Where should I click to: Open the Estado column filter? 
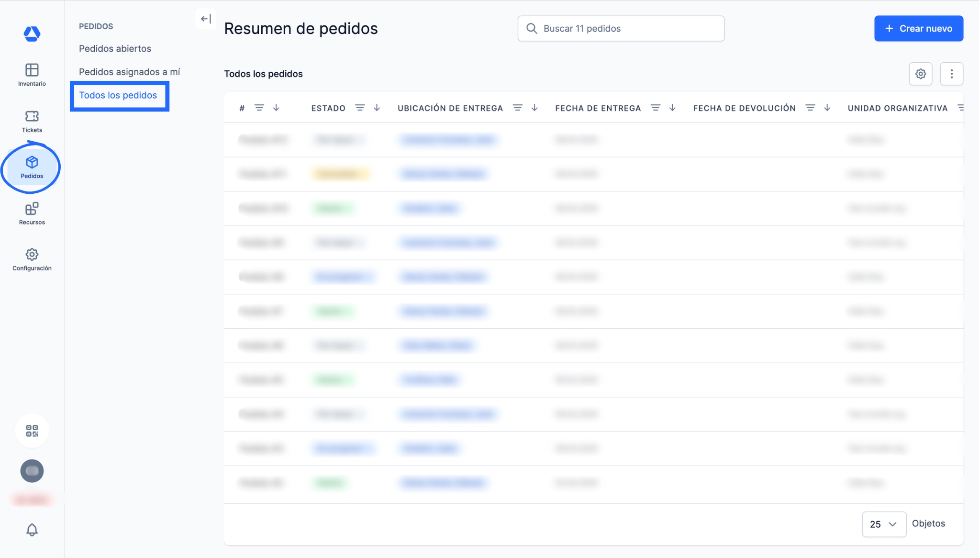360,108
